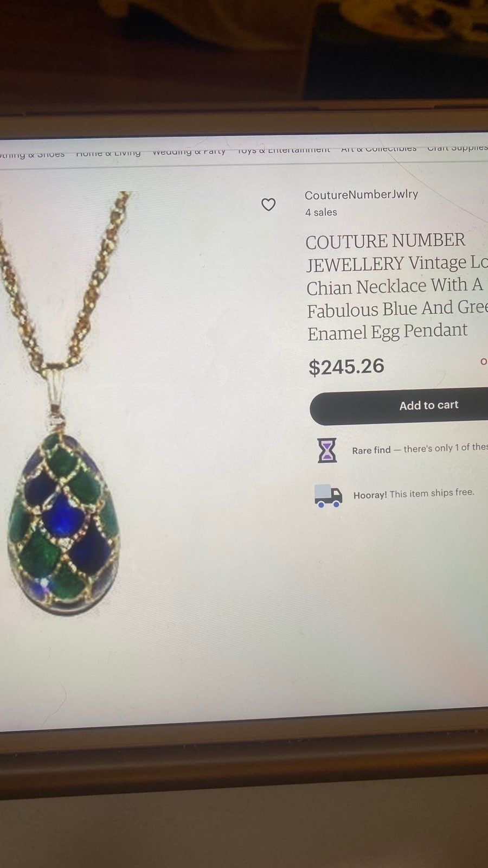488x868 pixels.
Task: Open the Craft Supplies category
Action: [x=457, y=147]
